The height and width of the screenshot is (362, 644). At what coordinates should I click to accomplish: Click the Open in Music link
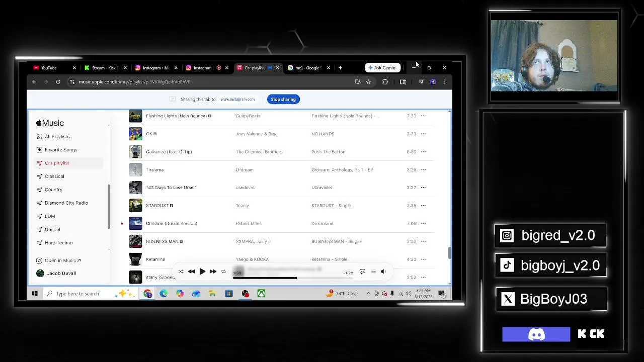[59, 260]
